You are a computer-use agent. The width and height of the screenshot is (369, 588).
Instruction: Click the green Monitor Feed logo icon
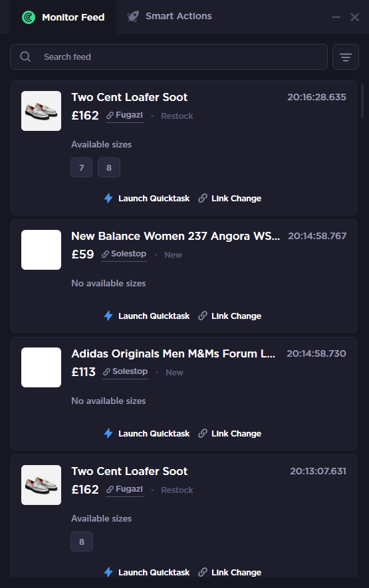point(29,17)
